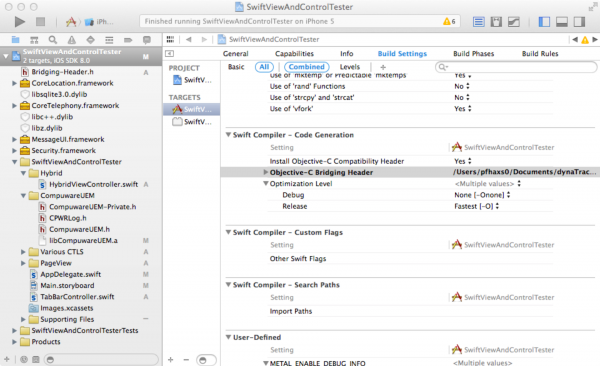Show All build settings
Image resolution: width=600 pixels, height=366 pixels.
pyautogui.click(x=264, y=67)
